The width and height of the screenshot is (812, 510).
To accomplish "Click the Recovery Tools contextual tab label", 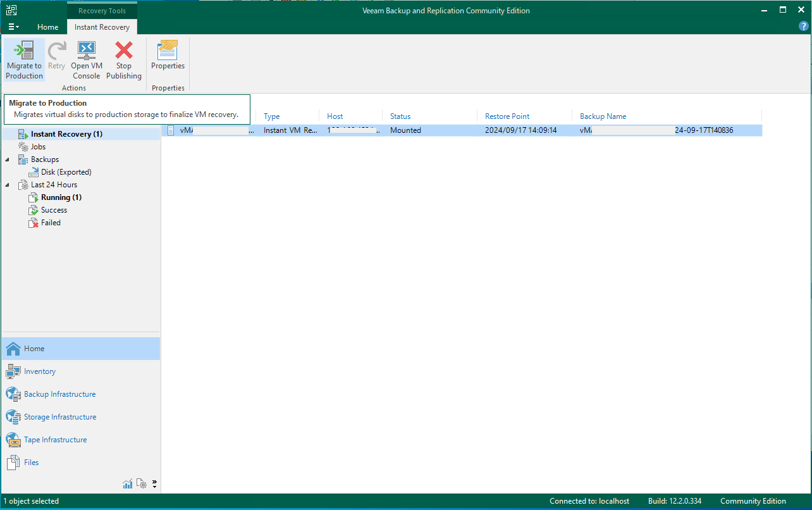I will pyautogui.click(x=102, y=11).
